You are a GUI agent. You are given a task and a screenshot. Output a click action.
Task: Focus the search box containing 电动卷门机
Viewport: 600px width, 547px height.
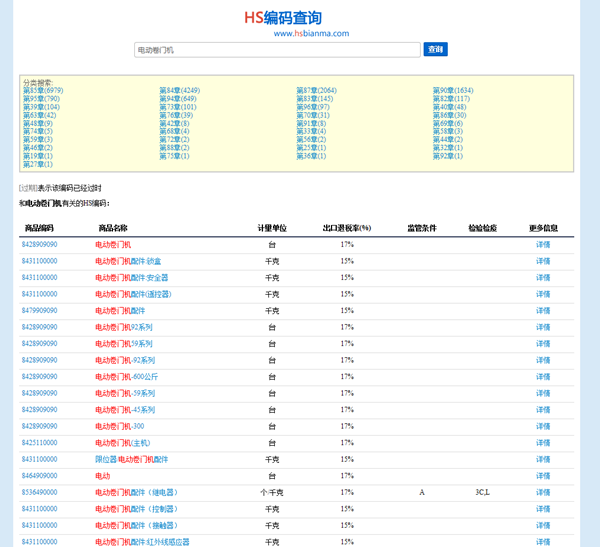coord(276,49)
